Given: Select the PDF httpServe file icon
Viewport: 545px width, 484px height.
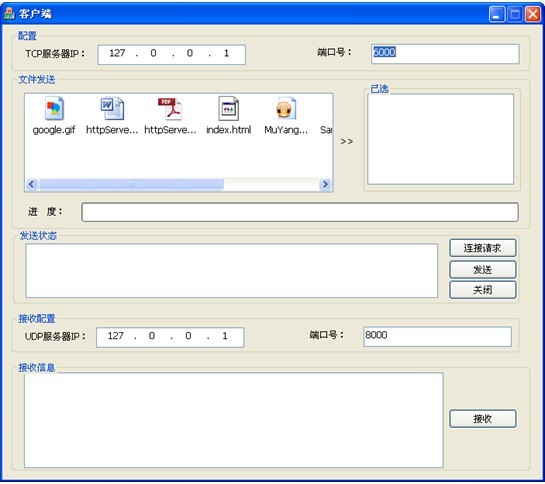Looking at the screenshot, I should tap(170, 108).
